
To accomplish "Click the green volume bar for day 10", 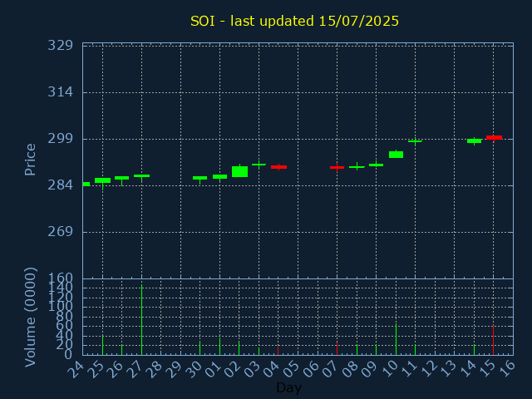I will pyautogui.click(x=396, y=339).
